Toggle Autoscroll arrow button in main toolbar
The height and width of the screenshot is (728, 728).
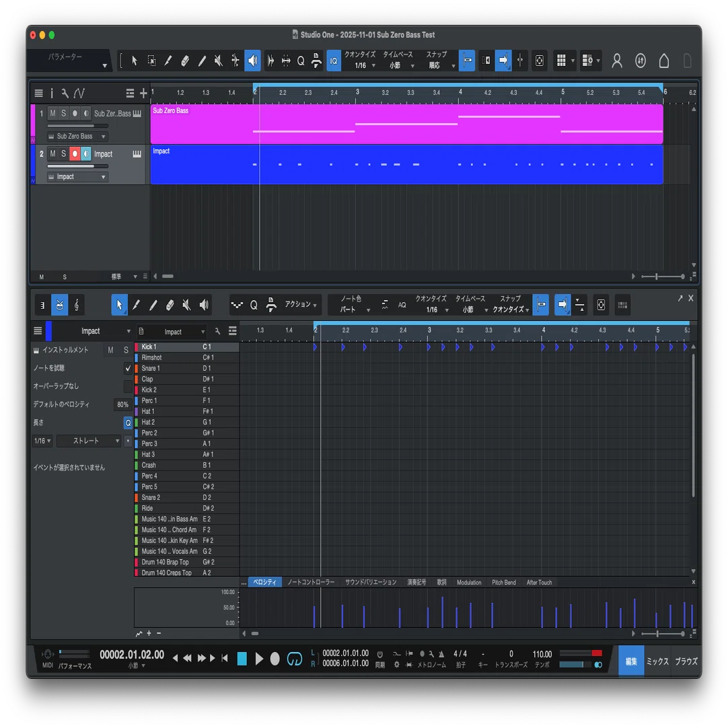[503, 61]
